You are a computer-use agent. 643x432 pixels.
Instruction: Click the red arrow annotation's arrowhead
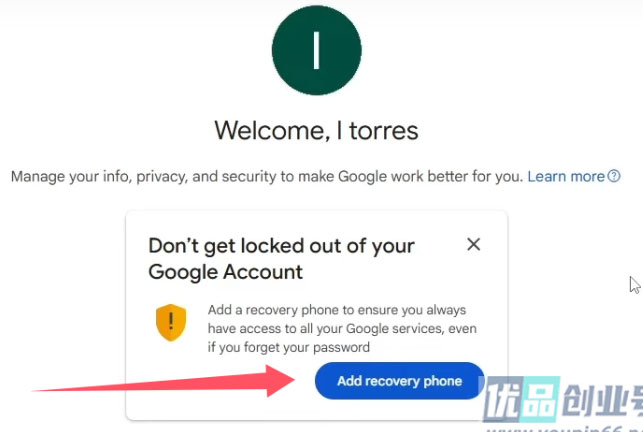coord(280,381)
